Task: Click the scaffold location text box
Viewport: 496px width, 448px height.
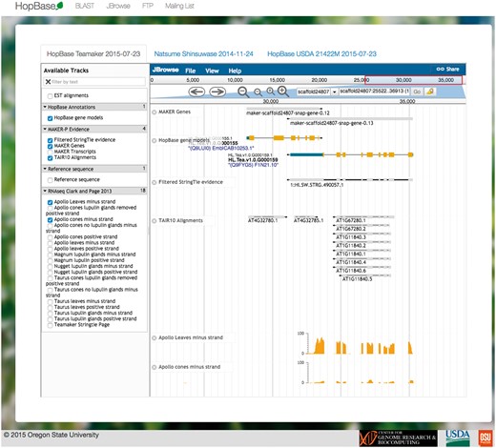Action: (374, 92)
